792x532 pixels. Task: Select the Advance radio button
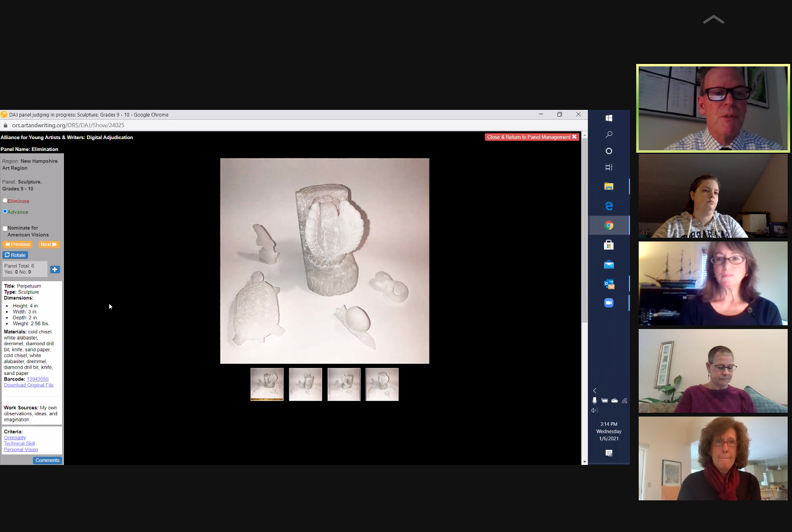point(6,212)
